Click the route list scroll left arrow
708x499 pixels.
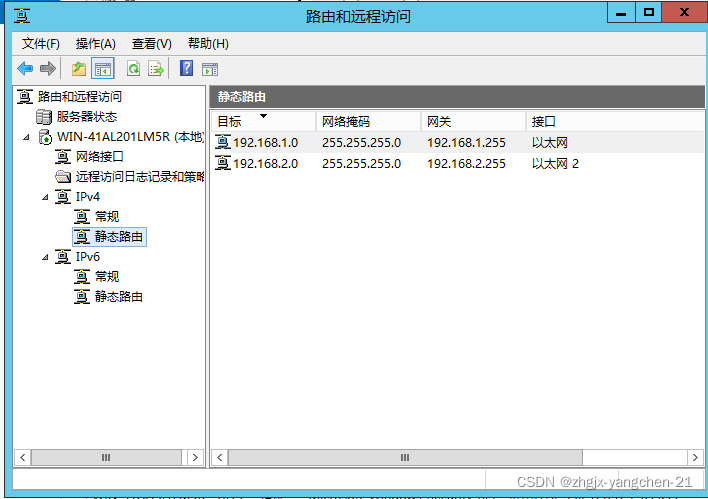pos(219,457)
